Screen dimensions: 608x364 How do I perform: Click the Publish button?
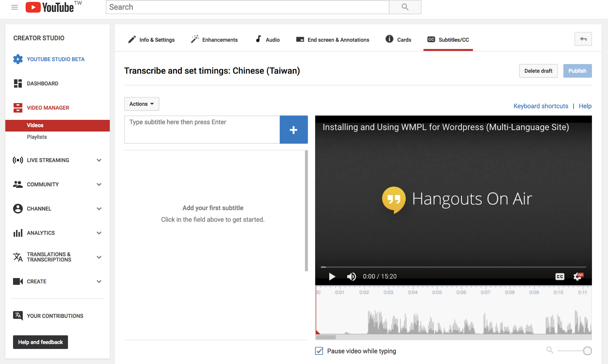[577, 71]
